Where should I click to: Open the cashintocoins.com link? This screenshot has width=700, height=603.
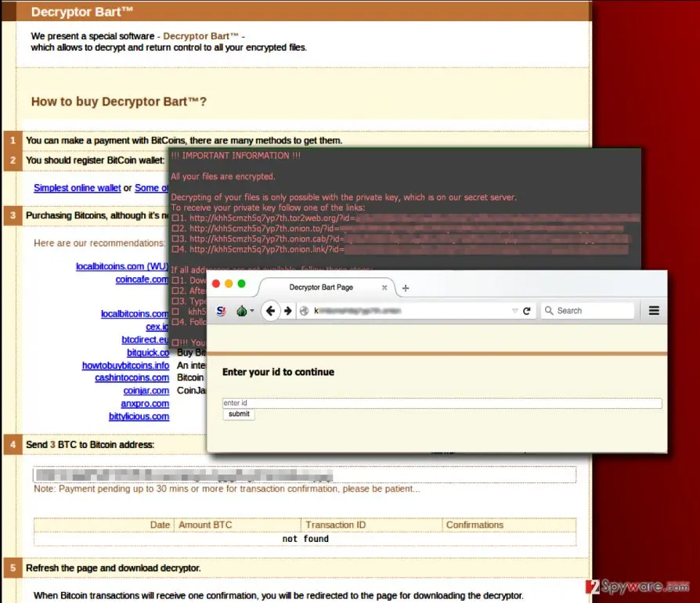(132, 377)
